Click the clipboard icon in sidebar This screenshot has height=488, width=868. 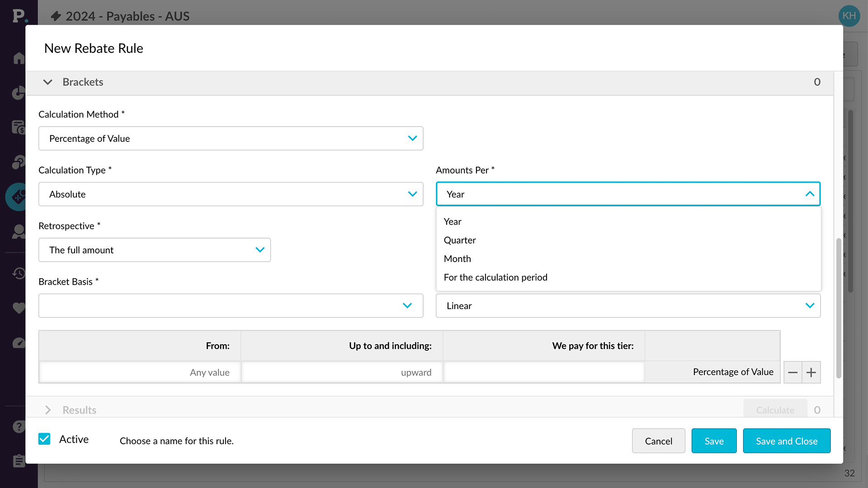(x=19, y=460)
